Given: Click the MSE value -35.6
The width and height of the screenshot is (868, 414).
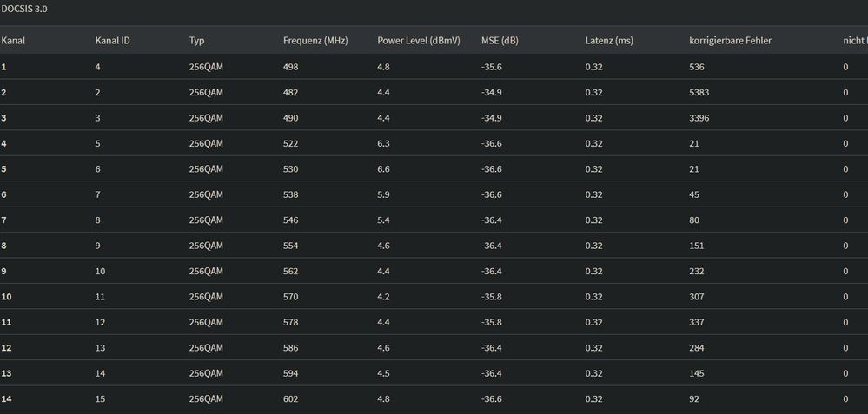Looking at the screenshot, I should pyautogui.click(x=492, y=67).
